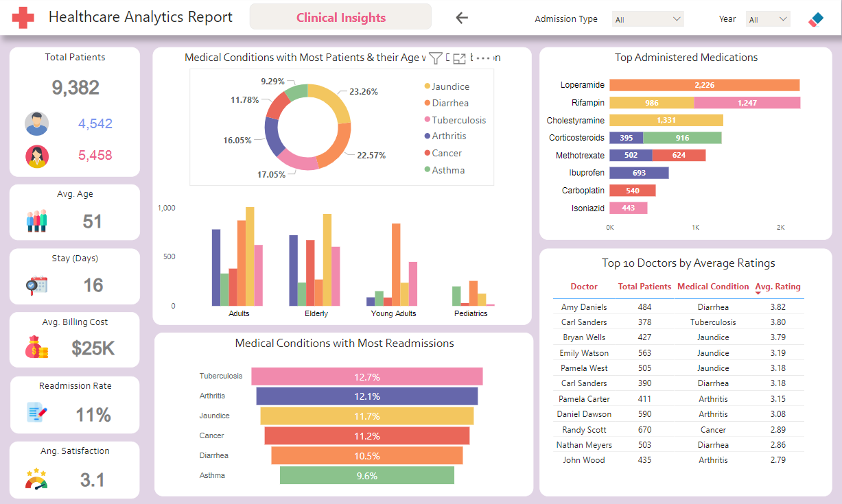Open the filter icon on the conditions chart
The width and height of the screenshot is (842, 504).
tap(436, 58)
